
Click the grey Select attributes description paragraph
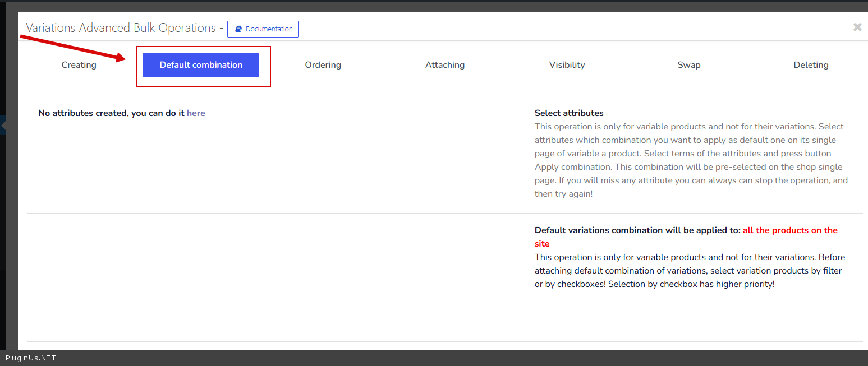(x=690, y=160)
